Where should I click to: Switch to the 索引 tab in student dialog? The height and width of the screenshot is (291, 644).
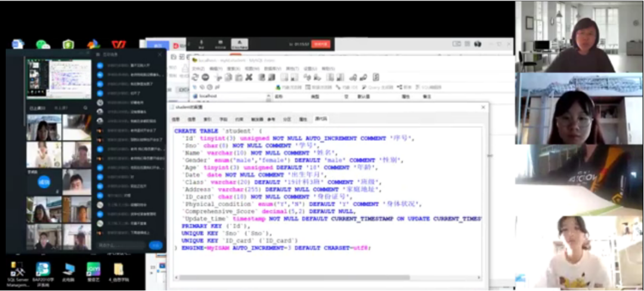pos(208,119)
